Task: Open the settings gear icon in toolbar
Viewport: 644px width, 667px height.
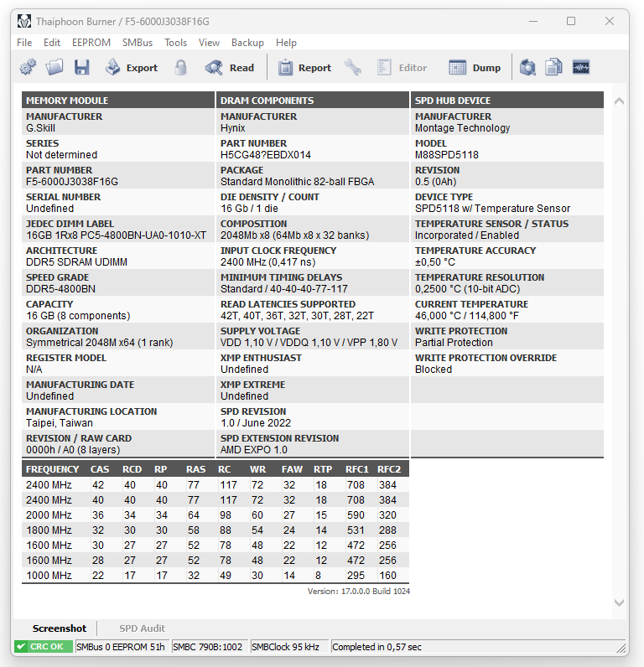Action: click(29, 68)
